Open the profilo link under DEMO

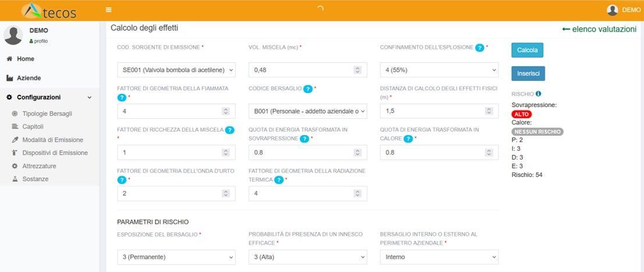38,41
